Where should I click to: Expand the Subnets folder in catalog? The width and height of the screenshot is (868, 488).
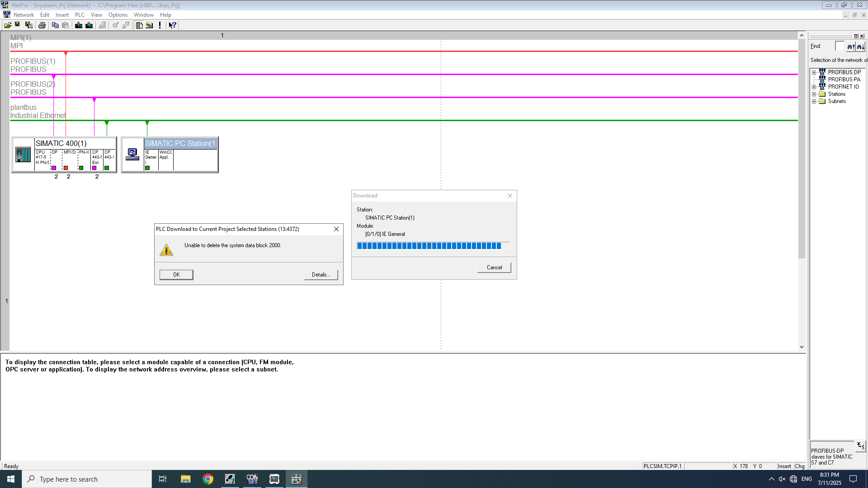(814, 101)
